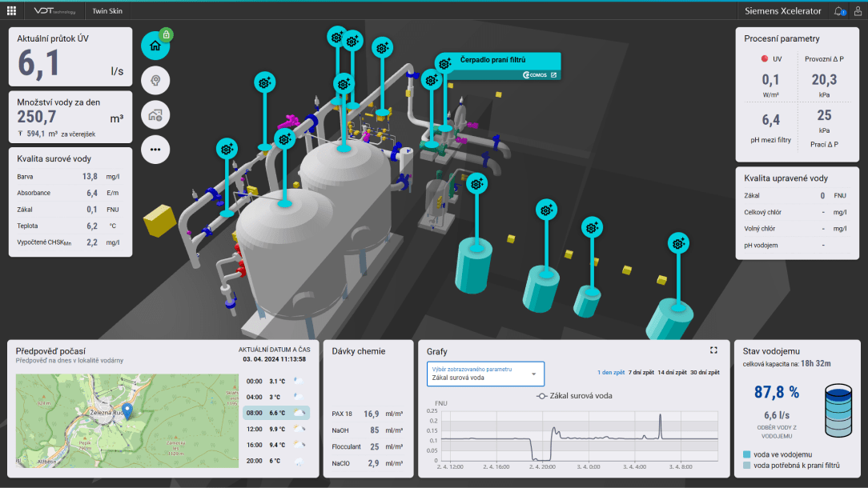Expand the Grafy chart to fullscreen

coord(713,350)
